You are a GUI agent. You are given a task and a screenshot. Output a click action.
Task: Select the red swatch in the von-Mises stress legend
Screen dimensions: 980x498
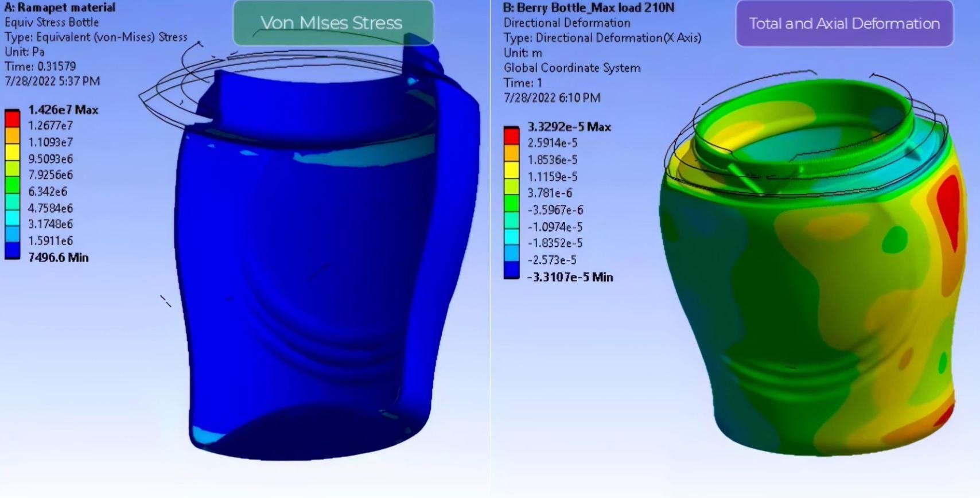tap(13, 119)
